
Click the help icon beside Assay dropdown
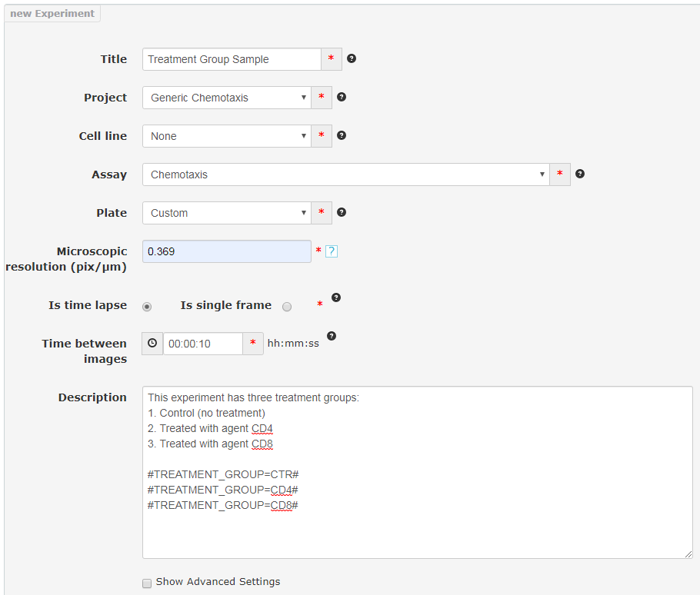click(580, 174)
